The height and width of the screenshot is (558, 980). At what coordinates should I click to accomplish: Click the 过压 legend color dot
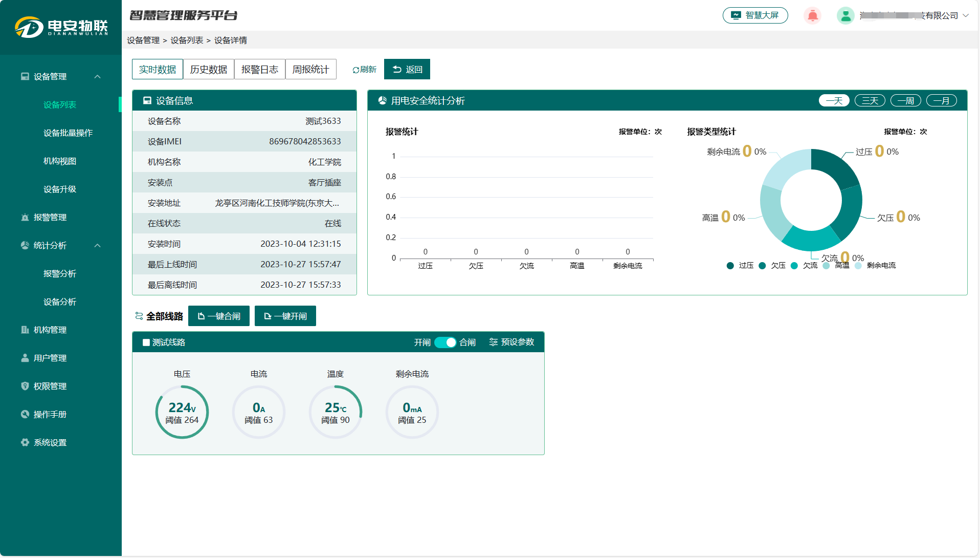pyautogui.click(x=730, y=265)
